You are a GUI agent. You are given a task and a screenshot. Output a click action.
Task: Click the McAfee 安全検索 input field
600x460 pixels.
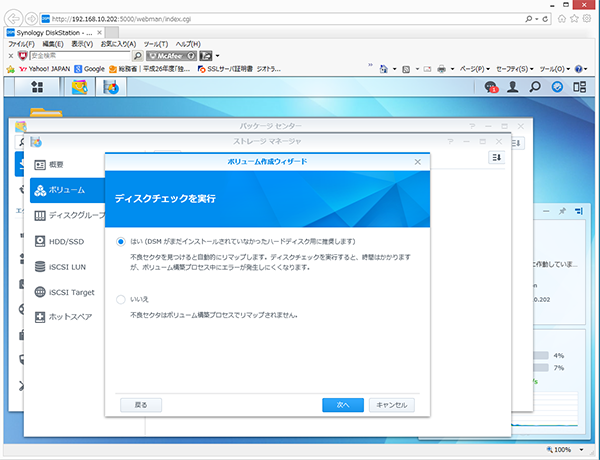coord(80,56)
